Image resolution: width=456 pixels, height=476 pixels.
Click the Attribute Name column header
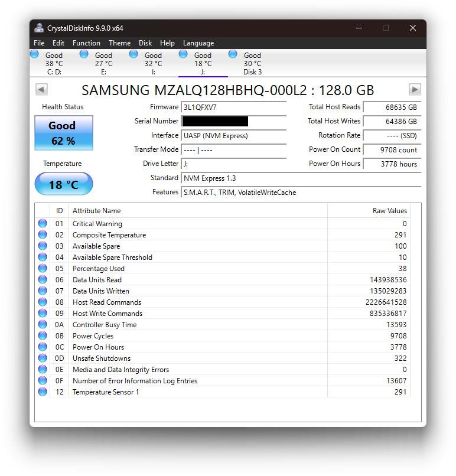pos(198,211)
